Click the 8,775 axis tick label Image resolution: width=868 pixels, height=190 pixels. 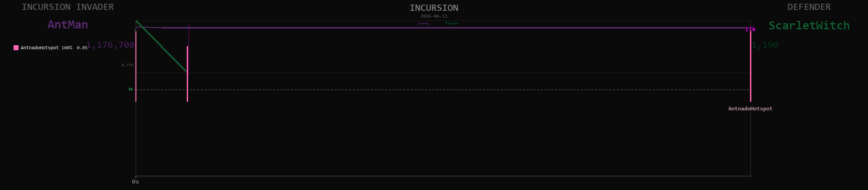coord(127,65)
